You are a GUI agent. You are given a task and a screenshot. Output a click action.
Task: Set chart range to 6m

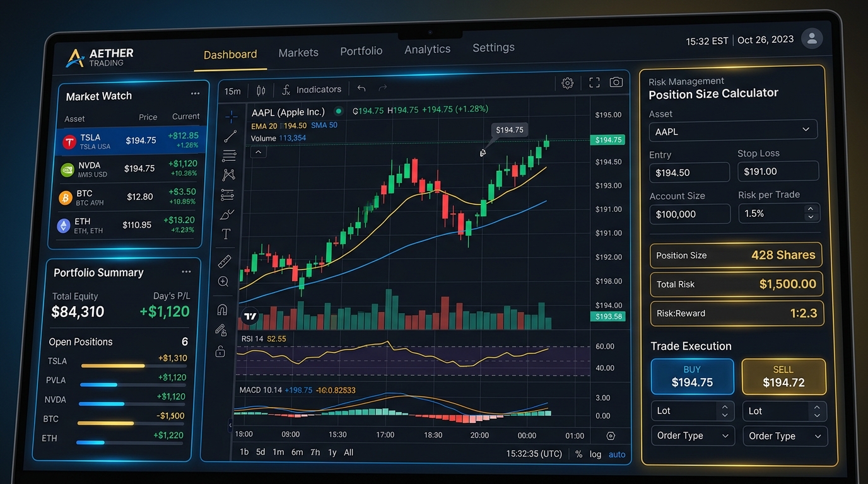(297, 452)
